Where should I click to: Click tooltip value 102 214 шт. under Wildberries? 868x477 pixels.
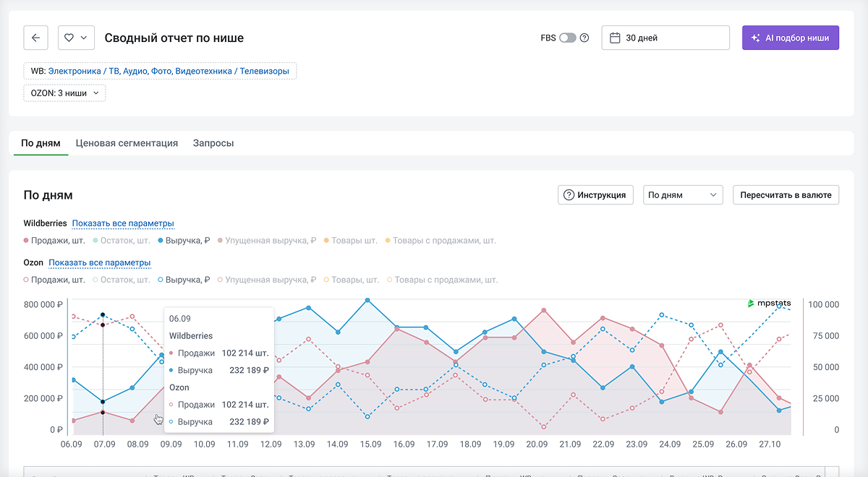tap(245, 353)
